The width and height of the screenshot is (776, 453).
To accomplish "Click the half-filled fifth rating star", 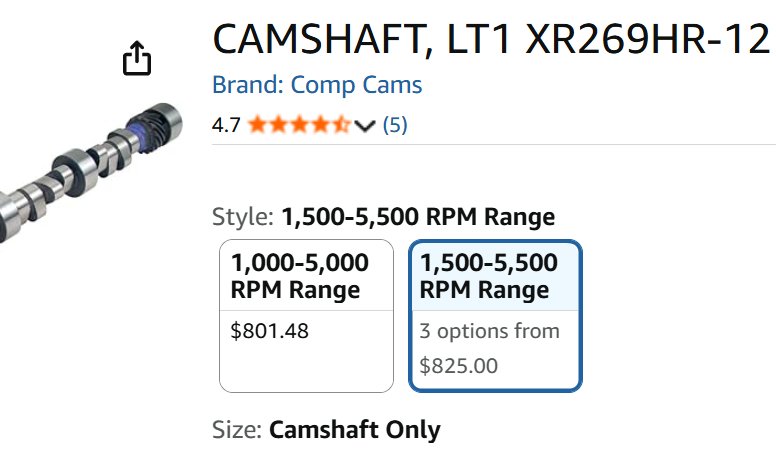I will (341, 125).
